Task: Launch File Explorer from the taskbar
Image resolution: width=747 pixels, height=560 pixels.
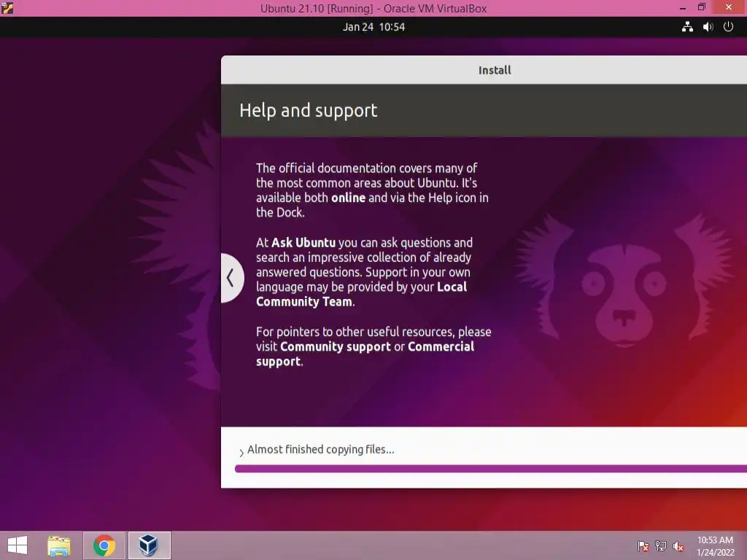Action: pyautogui.click(x=59, y=545)
